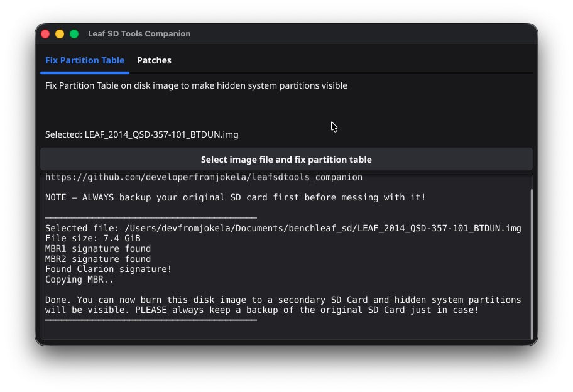Click the dashed separator under the Done message
Viewport: 573px width, 392px height.
[x=151, y=320]
